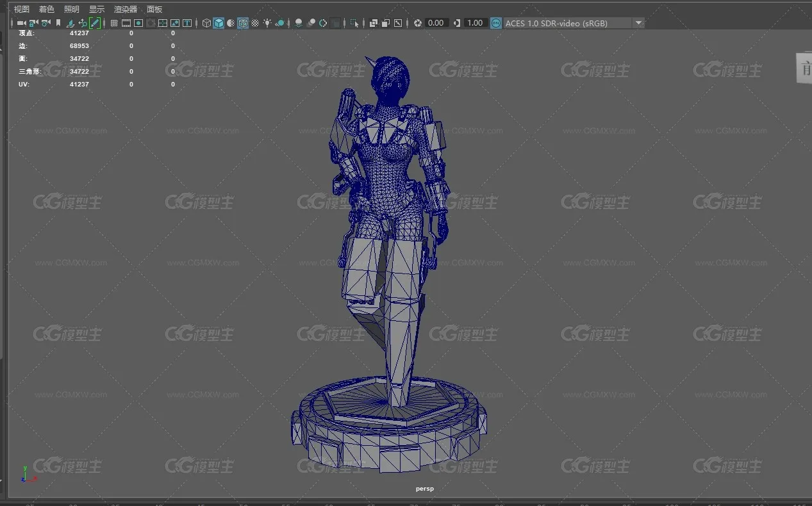Click the Exposure reset icon

(417, 23)
